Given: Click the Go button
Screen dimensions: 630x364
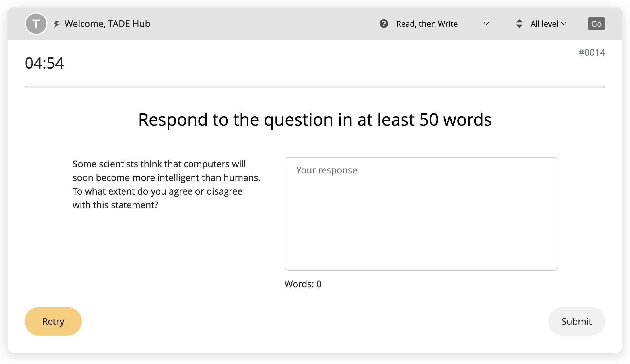Looking at the screenshot, I should tap(596, 24).
